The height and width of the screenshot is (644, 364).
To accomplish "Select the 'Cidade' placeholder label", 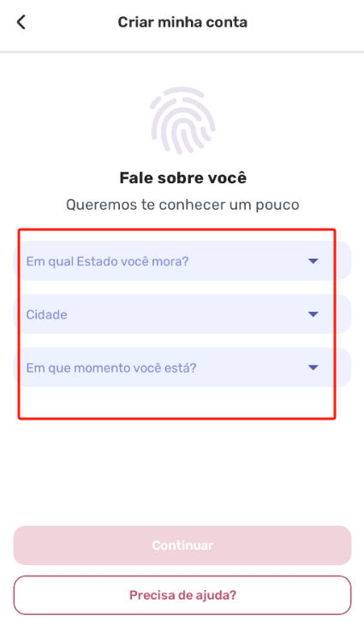I will click(x=46, y=314).
